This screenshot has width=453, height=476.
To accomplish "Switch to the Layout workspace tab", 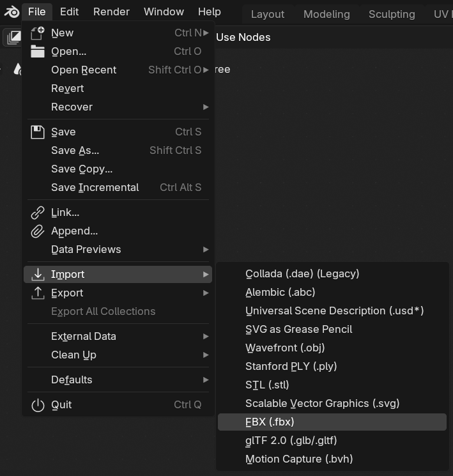I will coord(268,14).
